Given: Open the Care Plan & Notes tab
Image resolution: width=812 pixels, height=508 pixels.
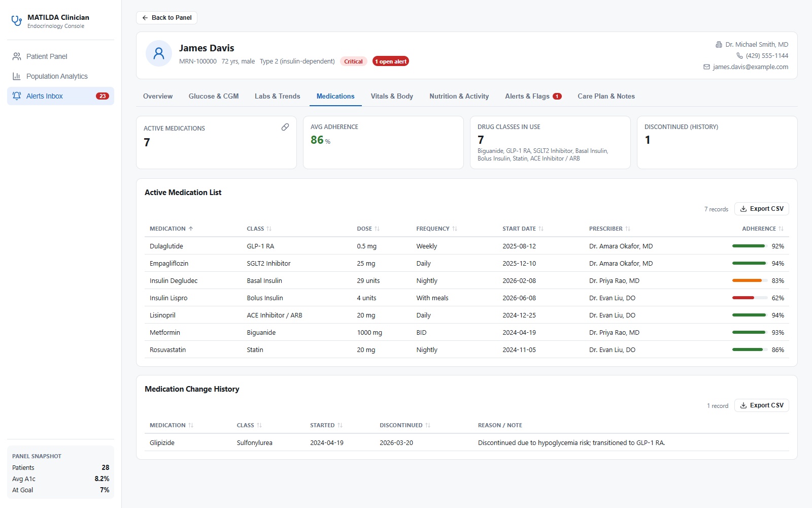Looking at the screenshot, I should tap(606, 96).
